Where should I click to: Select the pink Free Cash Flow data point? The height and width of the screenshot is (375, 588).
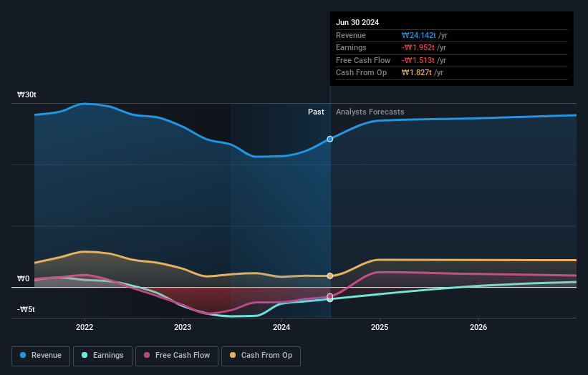[x=329, y=296]
